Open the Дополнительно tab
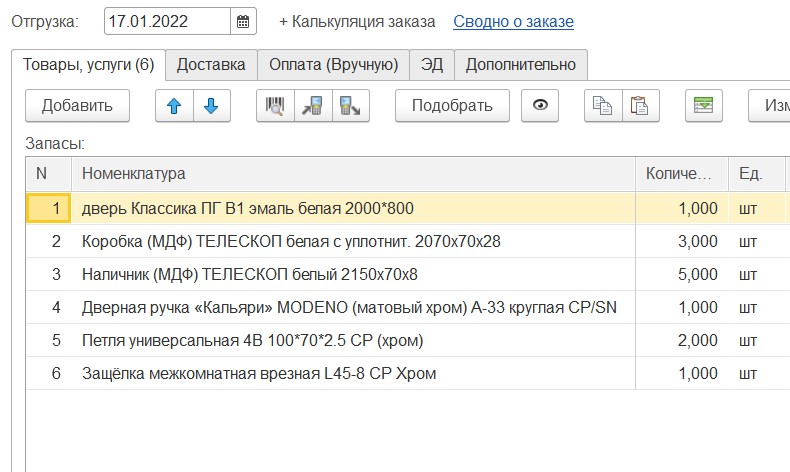This screenshot has width=790, height=472. pos(521,65)
